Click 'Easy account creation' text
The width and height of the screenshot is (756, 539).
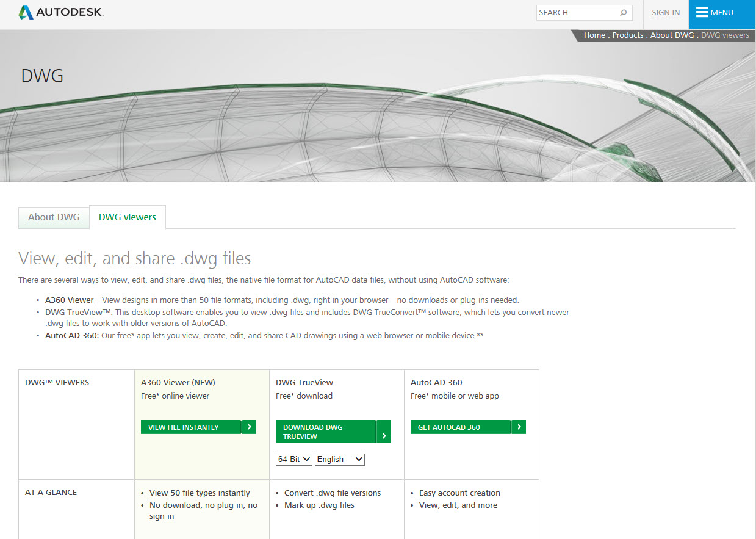[x=459, y=493]
